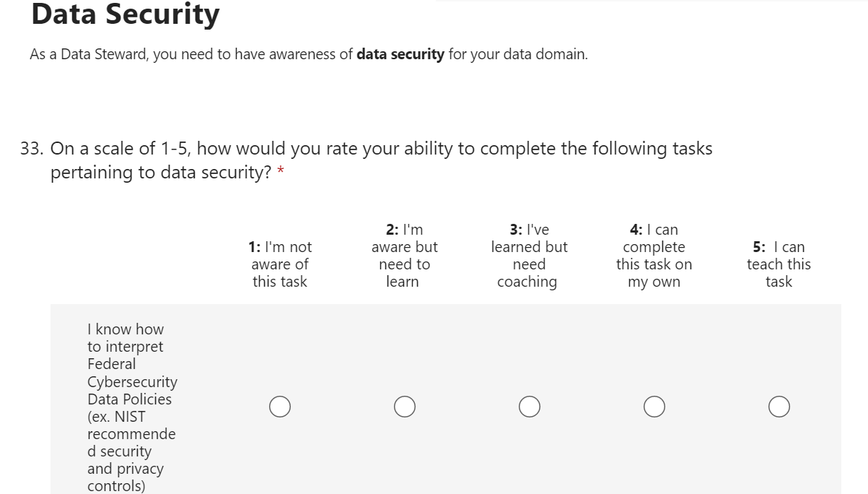This screenshot has width=868, height=494.
Task: Click the "4: I can complete this task" header
Action: (654, 256)
